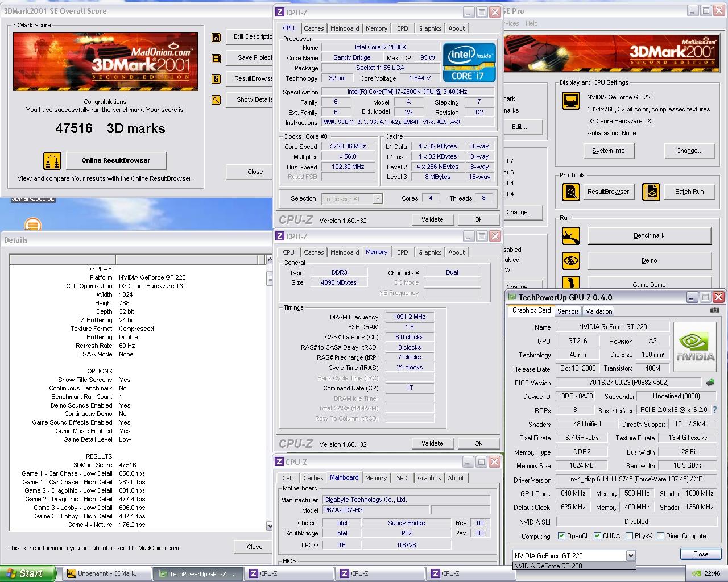Screen dimensions: 728x582
Task: Click the Details list scrollbar down arrow
Action: [270, 526]
